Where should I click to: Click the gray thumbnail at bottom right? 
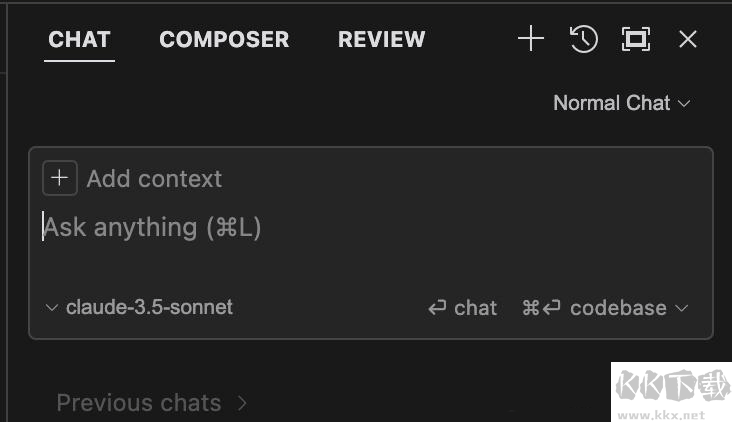click(670, 395)
